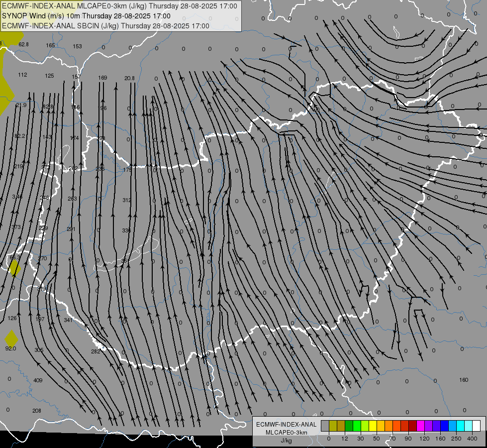Click the map value 126
The width and height of the screenshot is (487, 448).
coord(12,318)
